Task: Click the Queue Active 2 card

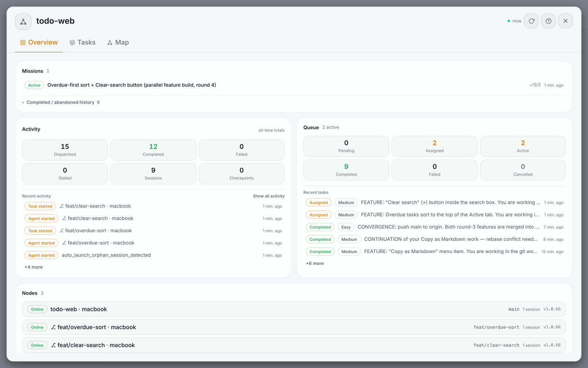Action: (x=523, y=146)
